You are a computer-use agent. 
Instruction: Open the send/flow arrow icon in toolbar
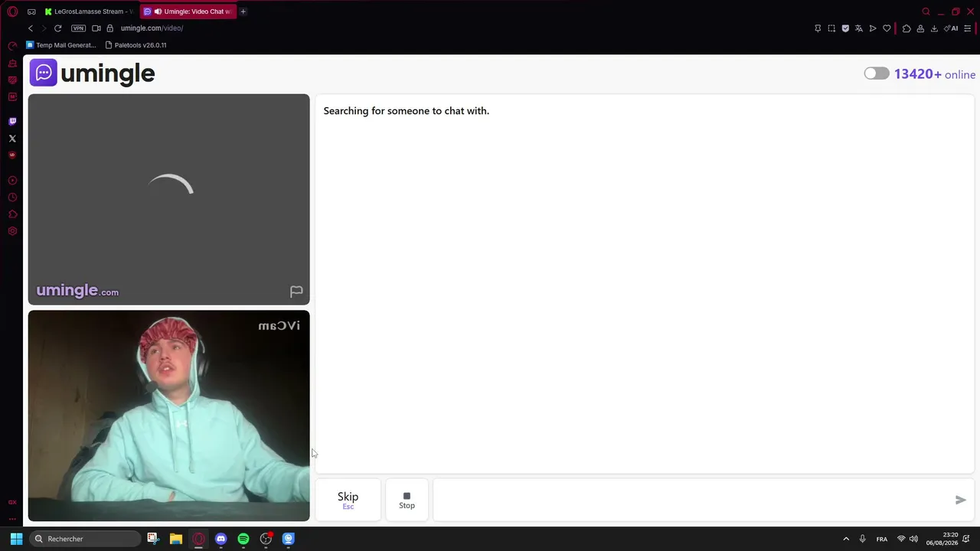[x=873, y=28]
